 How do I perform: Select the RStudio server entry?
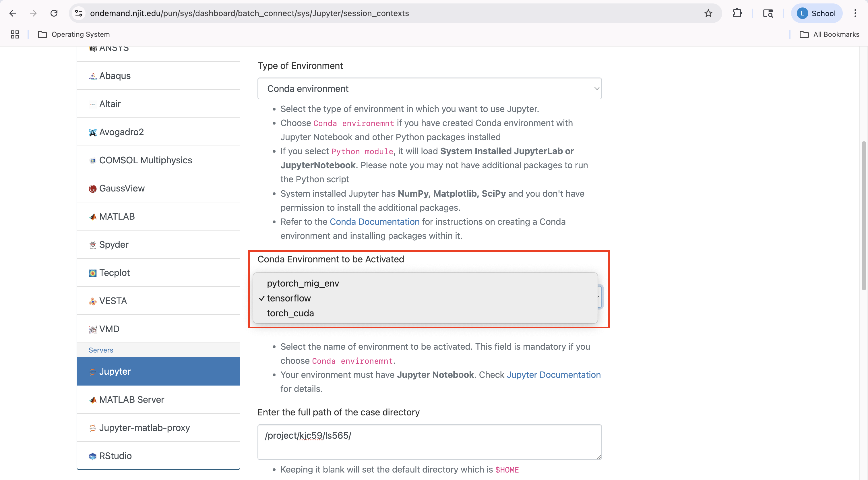(x=158, y=456)
